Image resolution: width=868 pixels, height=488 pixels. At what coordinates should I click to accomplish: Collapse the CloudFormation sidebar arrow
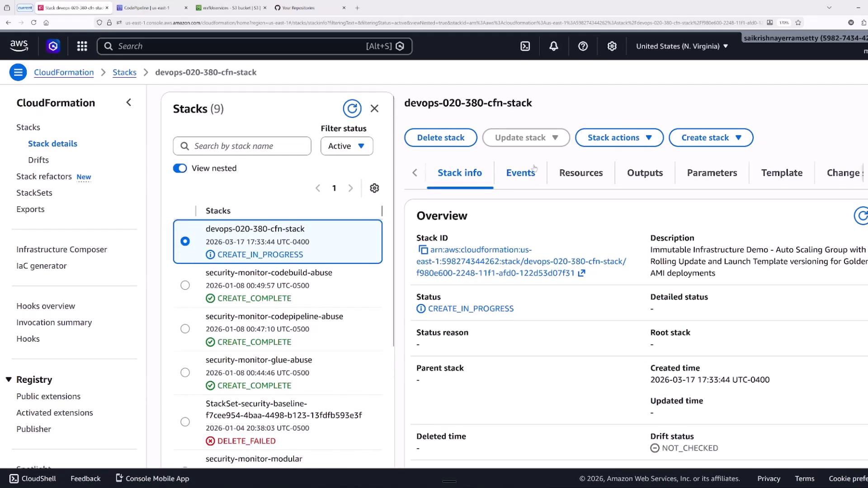[128, 103]
